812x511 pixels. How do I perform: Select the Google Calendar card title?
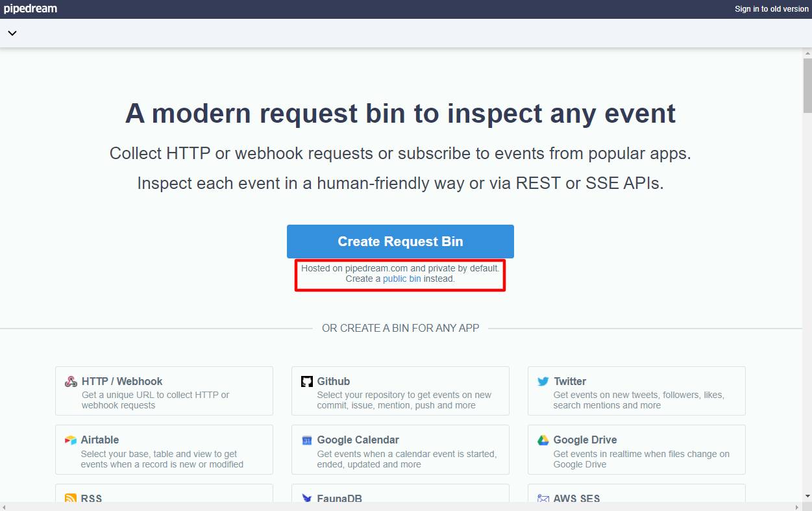click(x=358, y=440)
